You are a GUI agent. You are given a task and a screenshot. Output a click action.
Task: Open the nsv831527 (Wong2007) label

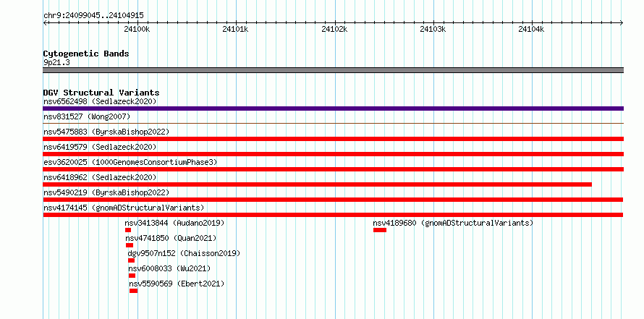87,117
